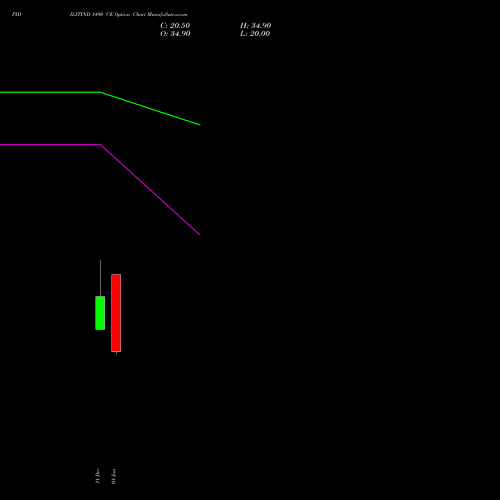Click the open value 'O: 34.90'
The width and height of the screenshot is (500, 500).
pyautogui.click(x=175, y=34)
